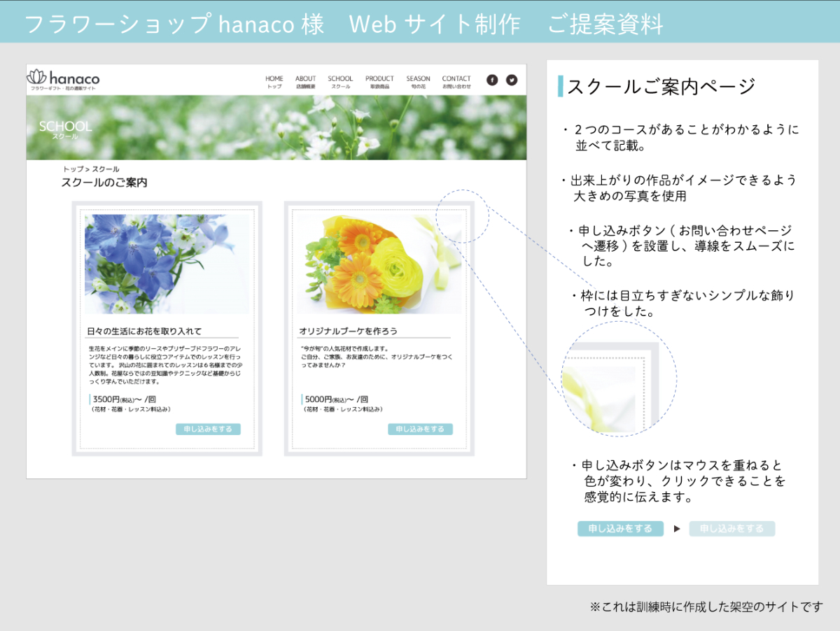Open the PRODUCT menu item

tap(379, 82)
